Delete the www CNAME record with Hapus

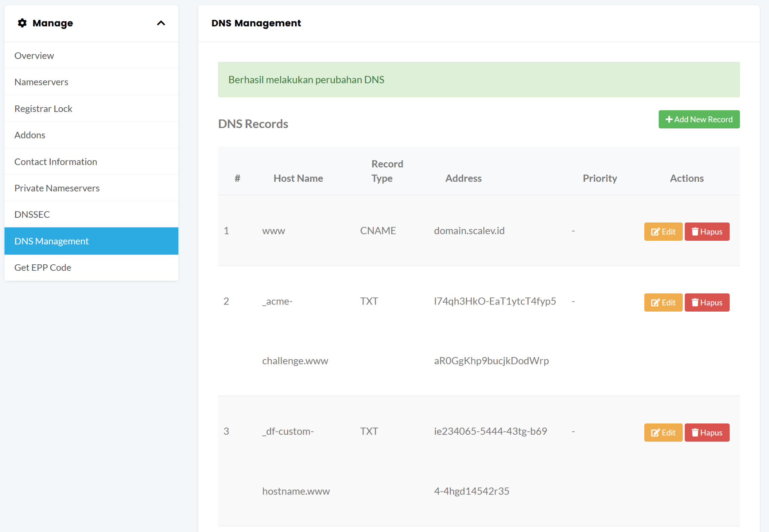pos(707,232)
